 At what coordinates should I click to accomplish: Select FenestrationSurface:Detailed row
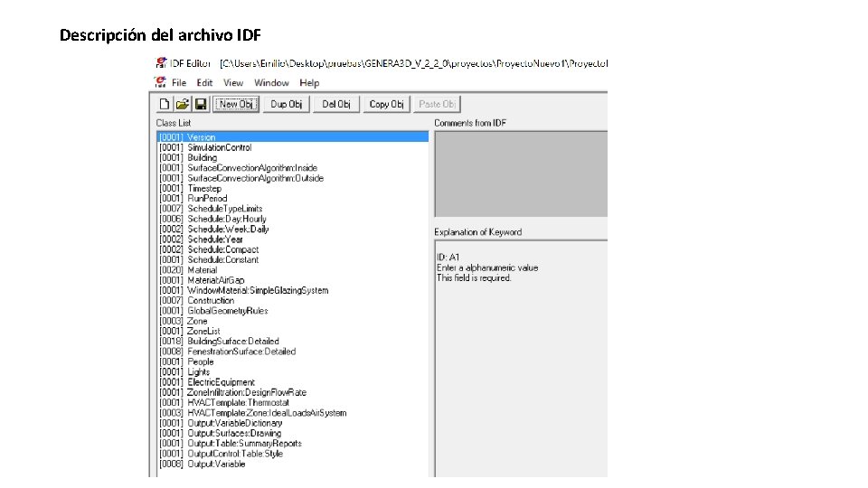click(293, 352)
